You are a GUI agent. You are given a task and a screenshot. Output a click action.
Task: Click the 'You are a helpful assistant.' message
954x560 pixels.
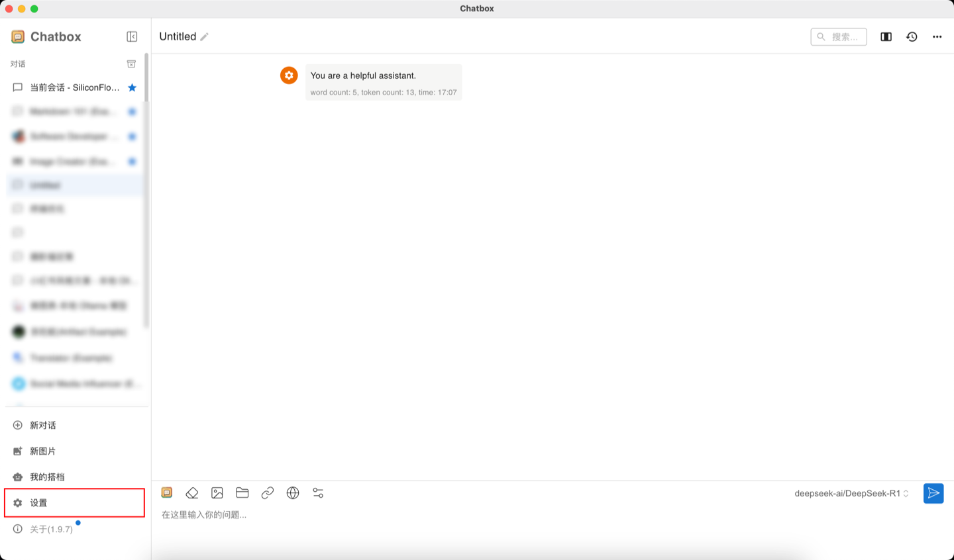tap(363, 75)
